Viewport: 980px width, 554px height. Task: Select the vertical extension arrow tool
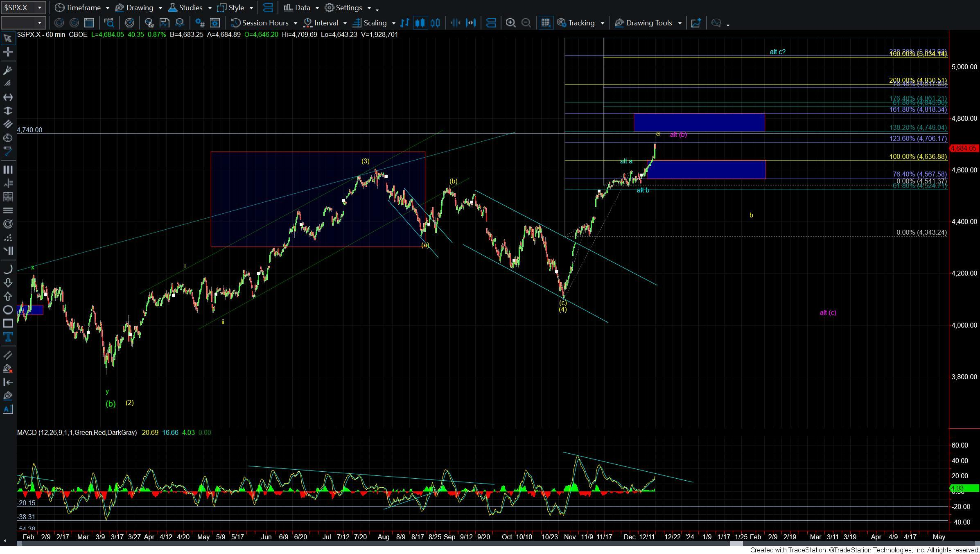(x=8, y=111)
